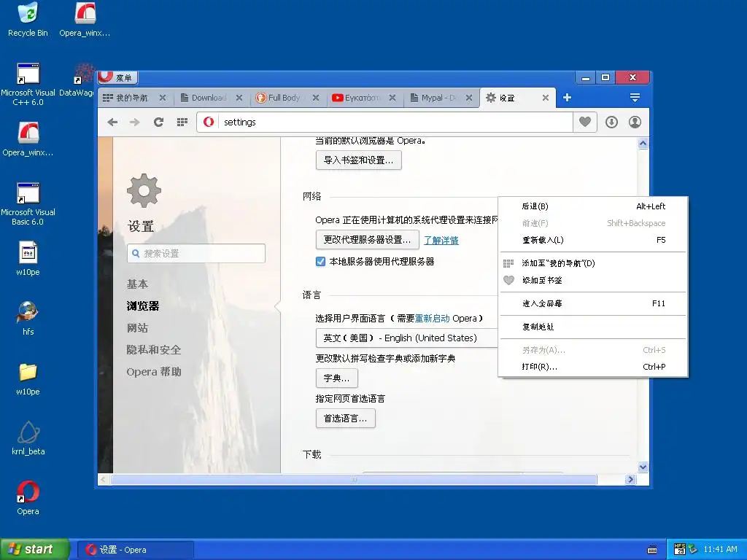Close the Mypal tab

coord(469,98)
